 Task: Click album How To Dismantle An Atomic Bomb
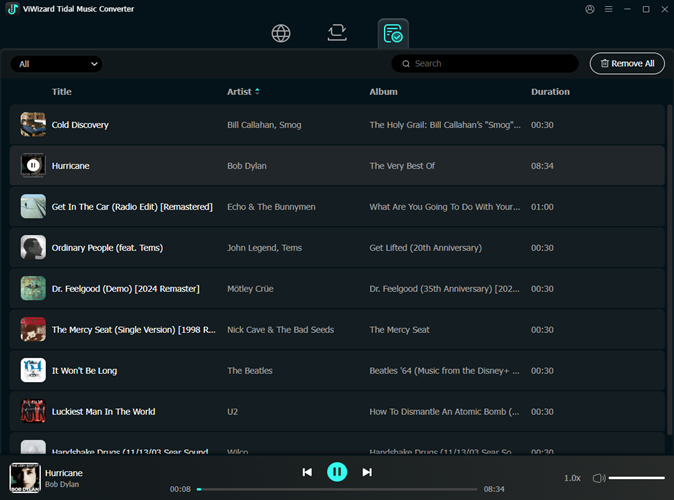coord(444,411)
